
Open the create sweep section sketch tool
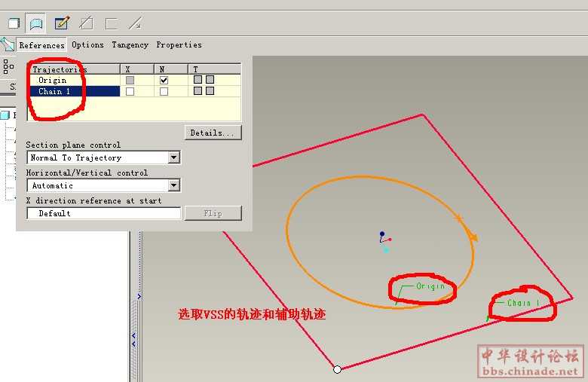coord(62,23)
